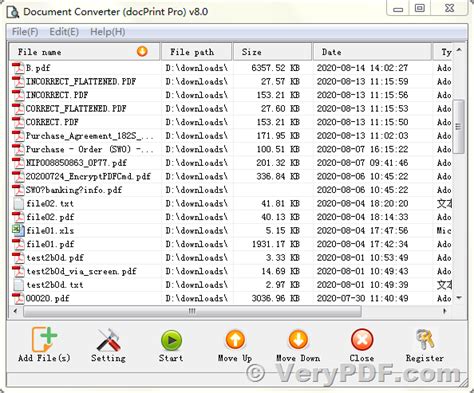
Task: Sort by the File path column header
Action: point(197,52)
